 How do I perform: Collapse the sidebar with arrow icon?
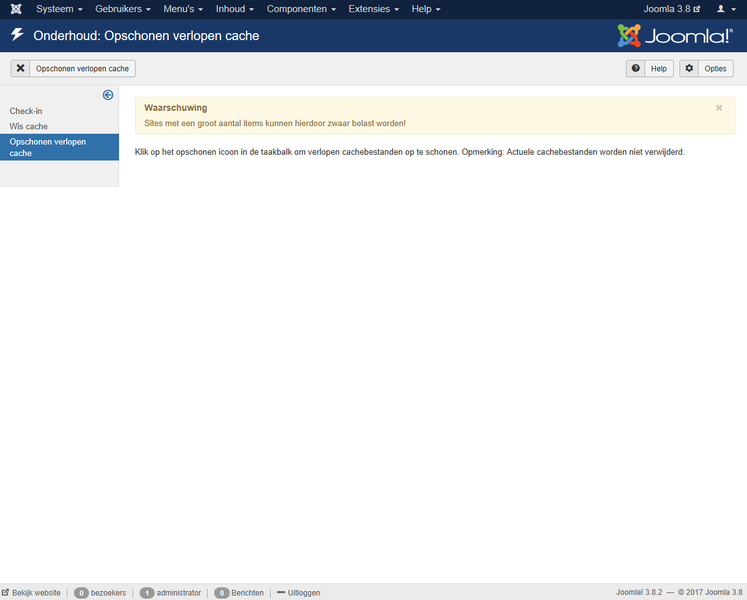coord(108,95)
